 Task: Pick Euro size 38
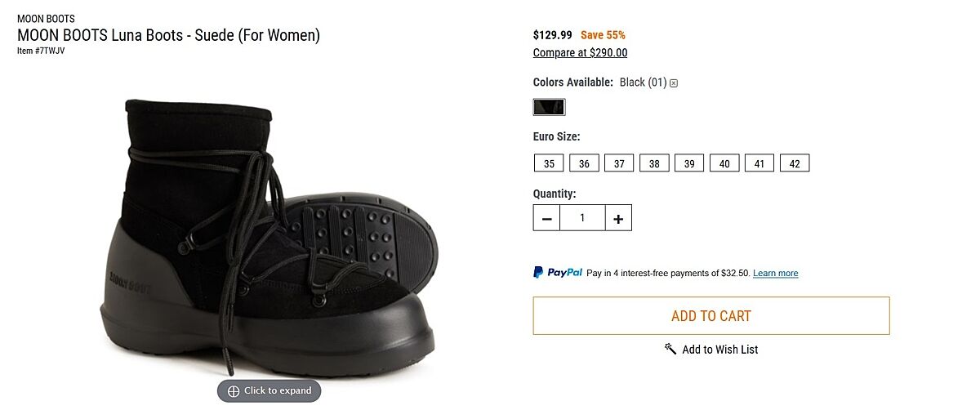pyautogui.click(x=654, y=163)
